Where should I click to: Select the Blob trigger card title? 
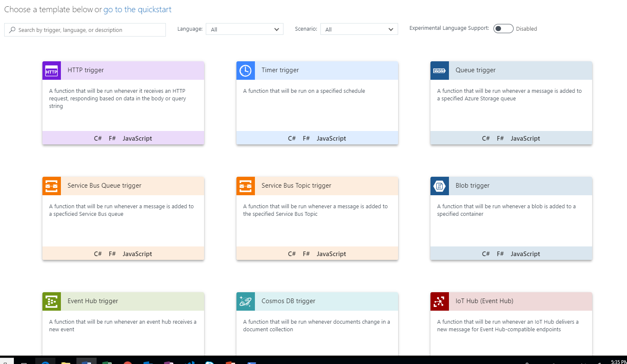(x=472, y=186)
